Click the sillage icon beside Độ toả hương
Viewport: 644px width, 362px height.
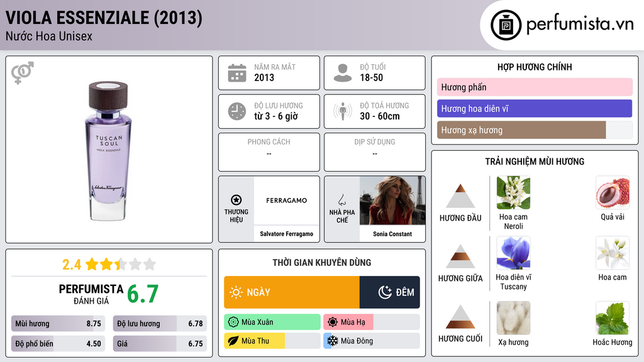(x=343, y=111)
